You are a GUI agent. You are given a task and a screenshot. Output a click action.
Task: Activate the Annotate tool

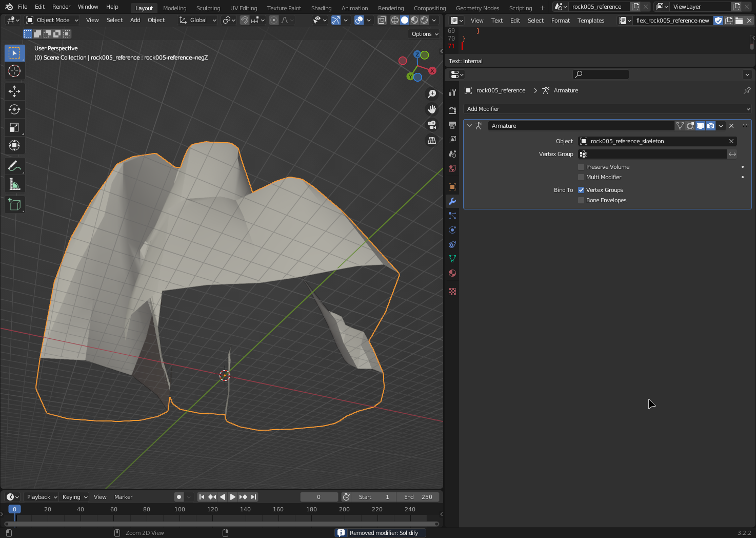pos(14,166)
